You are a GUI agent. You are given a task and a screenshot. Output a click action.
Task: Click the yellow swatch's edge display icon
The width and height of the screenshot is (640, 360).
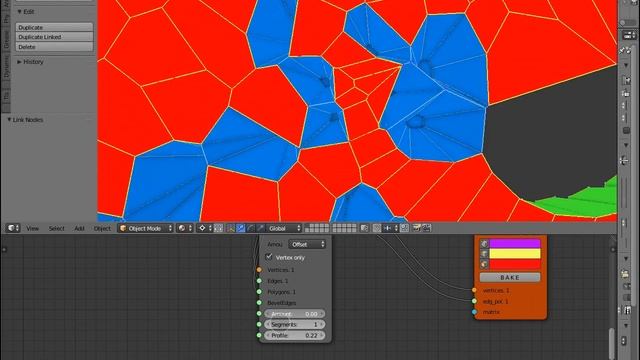[484, 254]
